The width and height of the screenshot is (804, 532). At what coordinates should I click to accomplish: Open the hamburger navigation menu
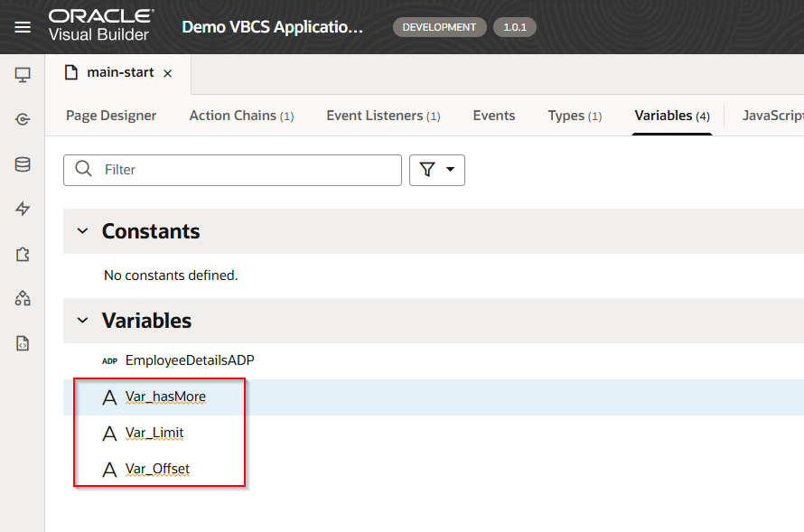pos(23,27)
